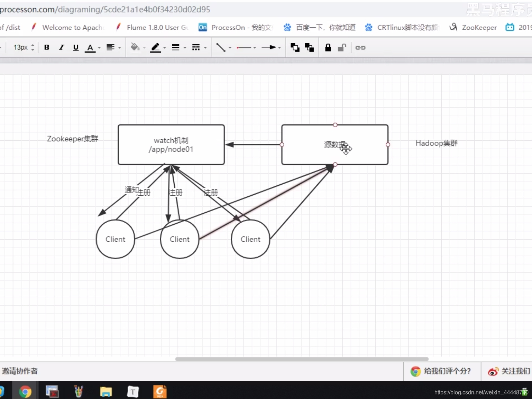Open font color dropdown arrow
The image size is (532, 399).
(x=99, y=48)
